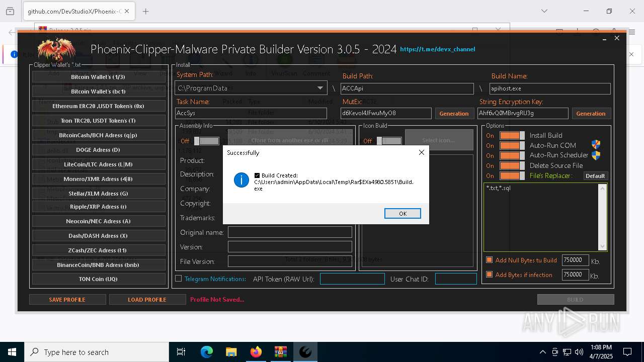Select Dash/DASH Adress (X)
Image resolution: width=644 pixels, height=362 pixels.
coord(99,236)
